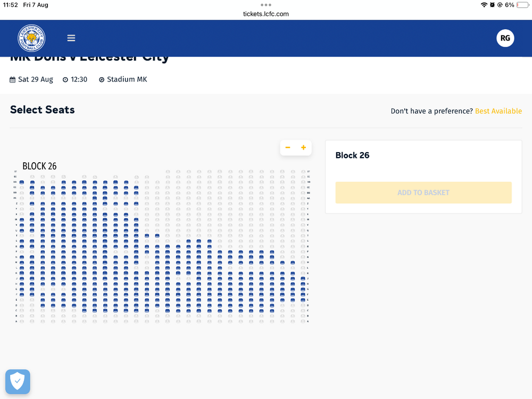The width and height of the screenshot is (532, 399).
Task: Select leftmost available seat in row W
Action: click(22, 220)
